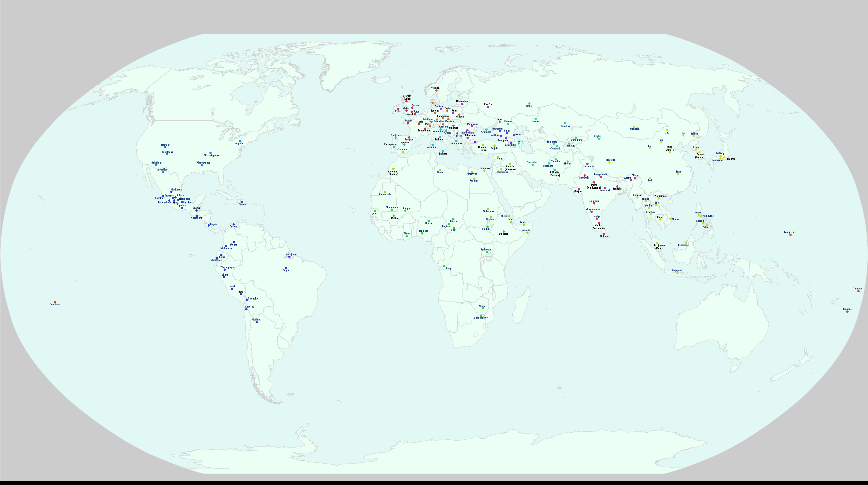This screenshot has height=485, width=868.
Task: Select the Vikings orange marker
Action: (x=436, y=90)
